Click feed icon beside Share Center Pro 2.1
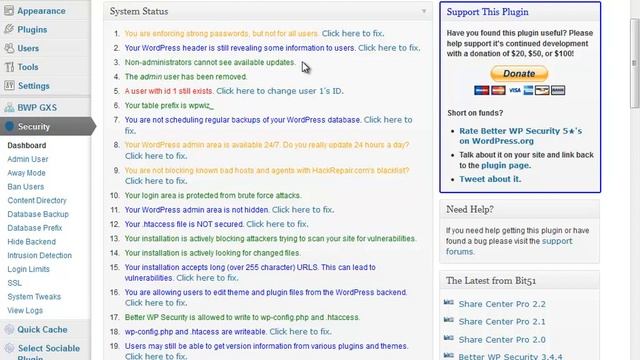Screen dimensions: 640x360 pyautogui.click(x=449, y=320)
